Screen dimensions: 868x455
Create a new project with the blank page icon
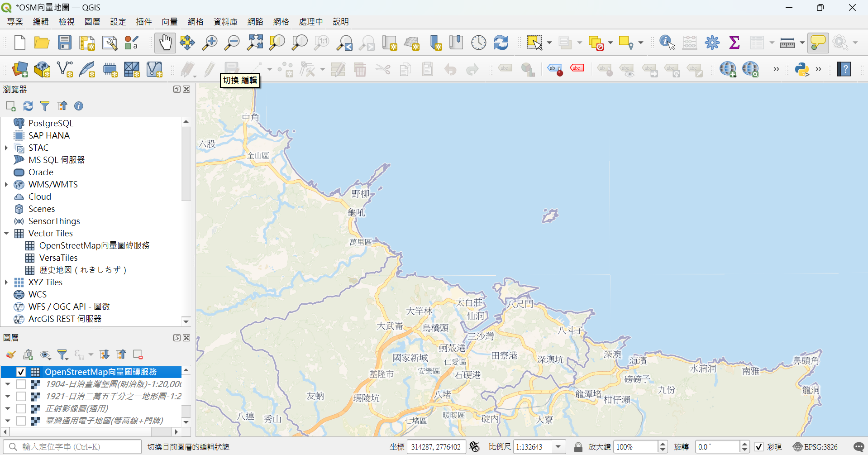[19, 43]
